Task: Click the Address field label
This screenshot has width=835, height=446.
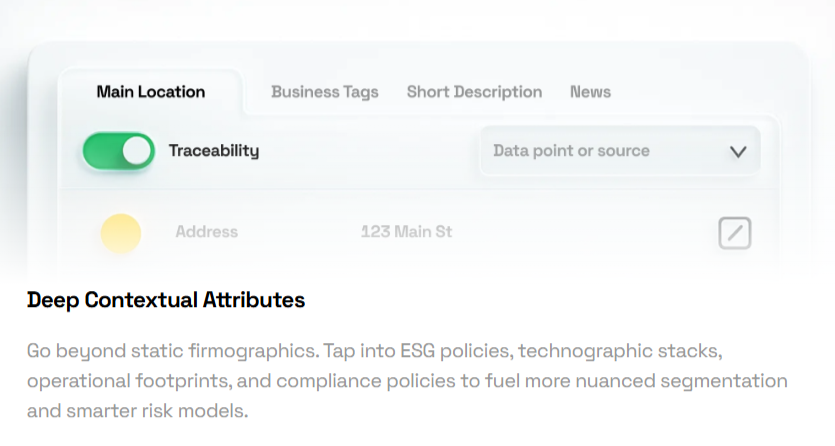Action: (x=207, y=232)
